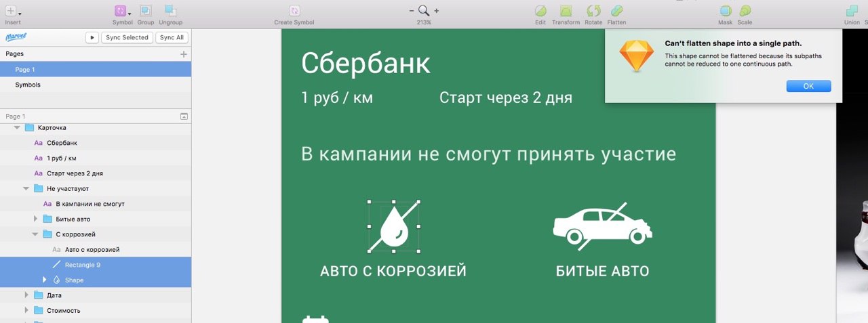Click the corrosion drop icon on canvas
This screenshot has width=868, height=323.
(393, 227)
